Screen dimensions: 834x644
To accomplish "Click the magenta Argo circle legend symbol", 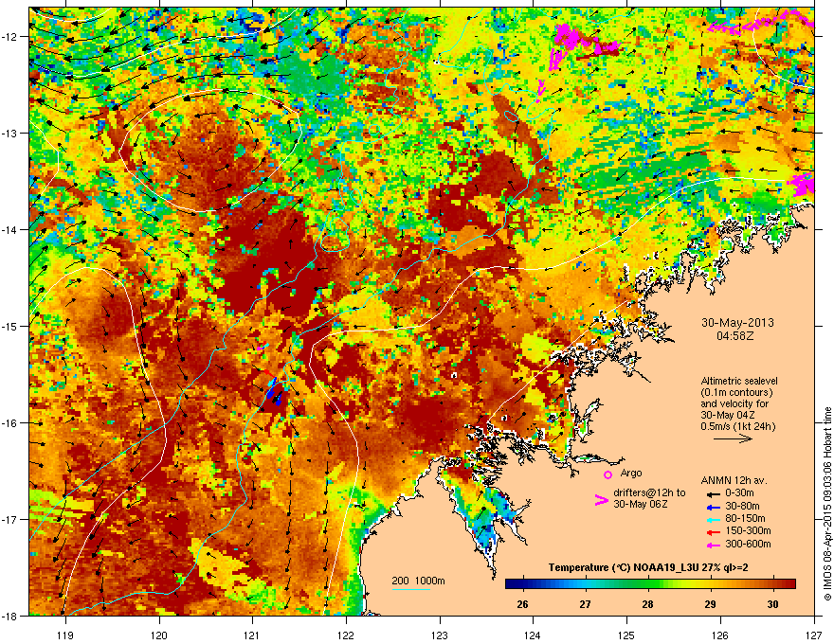I will click(607, 474).
